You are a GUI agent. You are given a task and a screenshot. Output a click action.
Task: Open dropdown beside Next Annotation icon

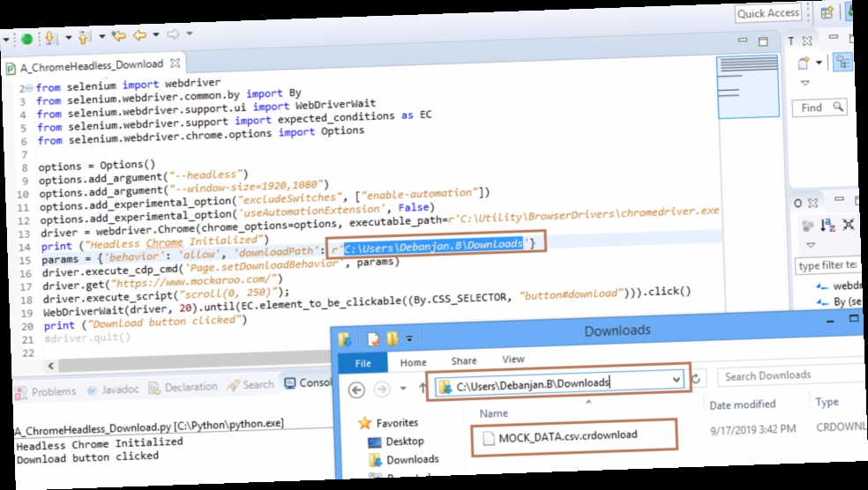69,38
